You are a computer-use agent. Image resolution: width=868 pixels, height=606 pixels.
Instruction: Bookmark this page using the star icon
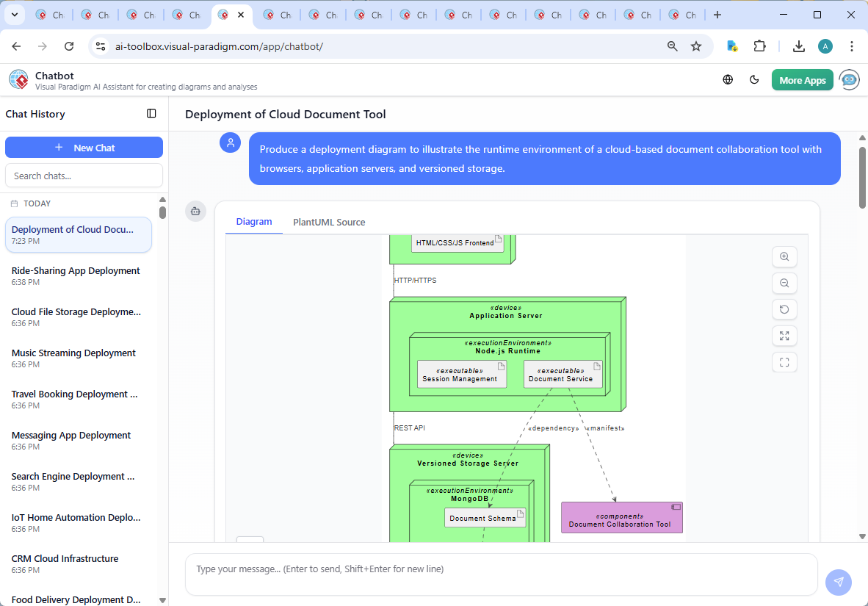[x=695, y=46]
